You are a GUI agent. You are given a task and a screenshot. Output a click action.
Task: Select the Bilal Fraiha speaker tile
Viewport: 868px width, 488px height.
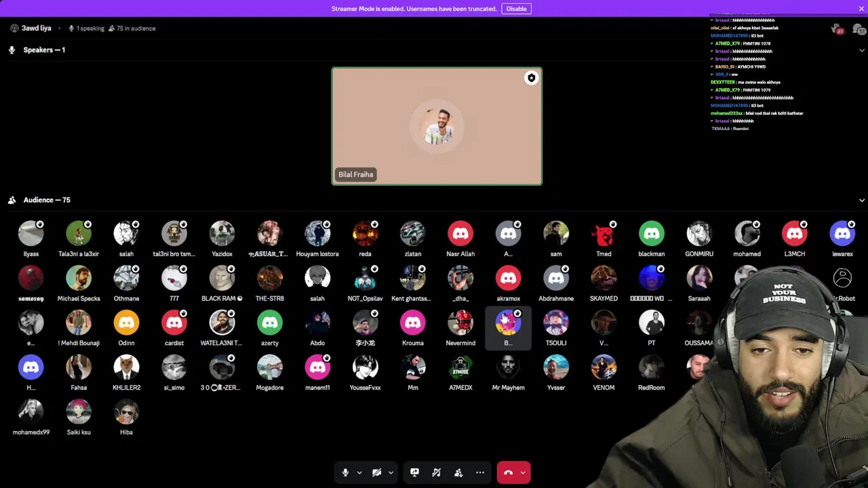tap(437, 126)
